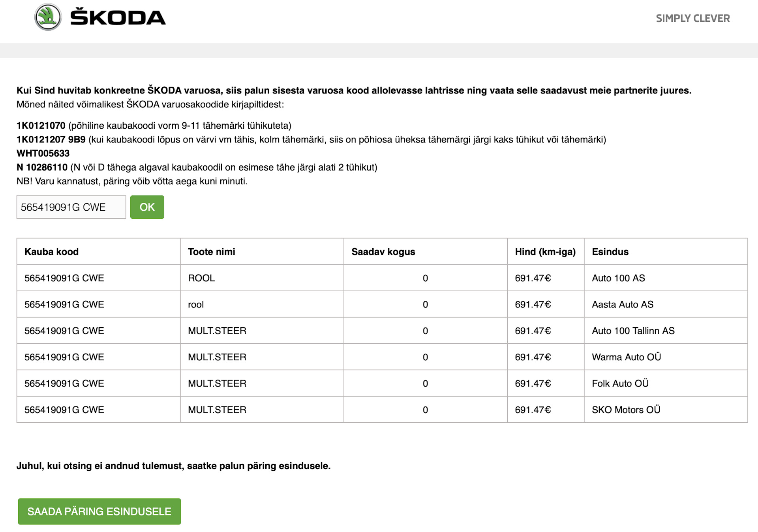Screen dimensions: 758x532
Task: Click the example code 1K0121207 9B9
Action: point(51,139)
